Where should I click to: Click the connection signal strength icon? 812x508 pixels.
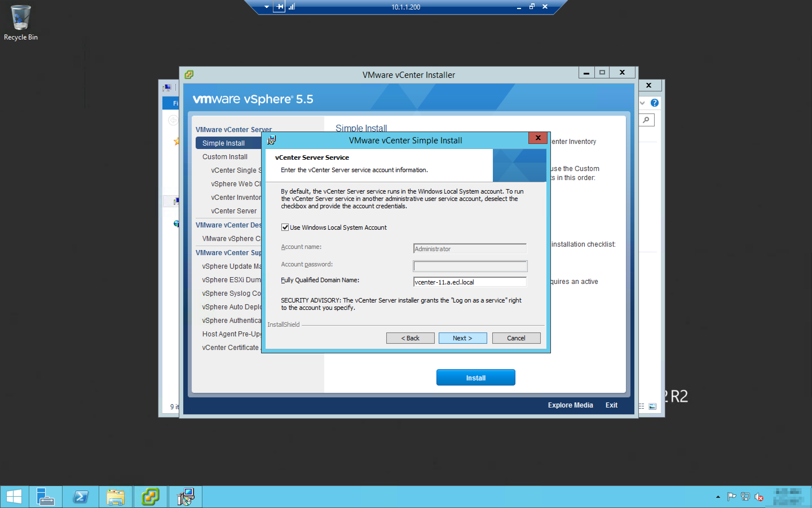click(292, 7)
